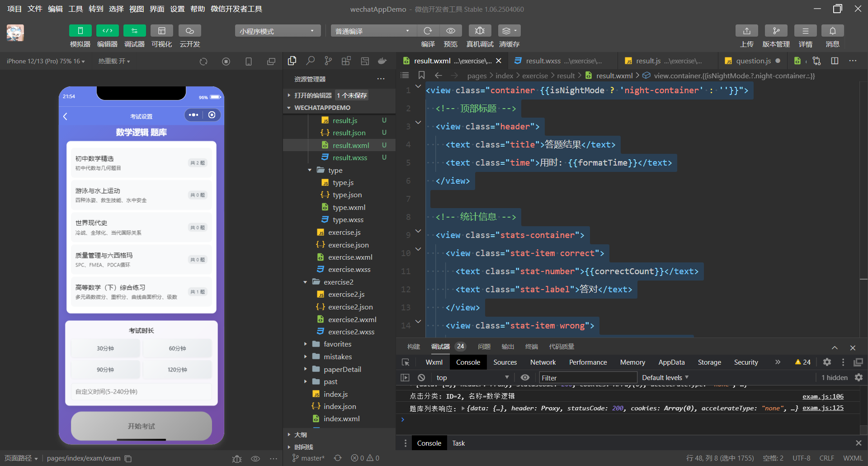Open the 问题 panel tab
This screenshot has height=466, width=868.
click(x=484, y=347)
